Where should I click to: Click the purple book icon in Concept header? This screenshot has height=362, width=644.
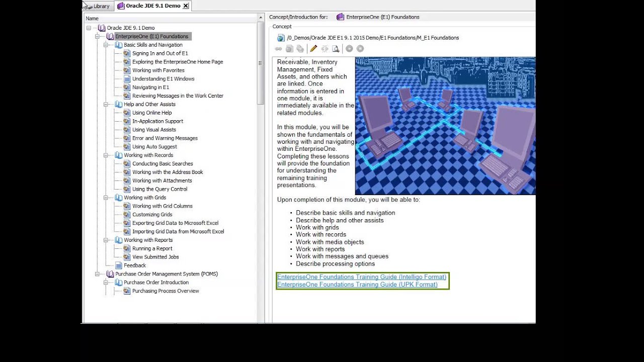(341, 17)
